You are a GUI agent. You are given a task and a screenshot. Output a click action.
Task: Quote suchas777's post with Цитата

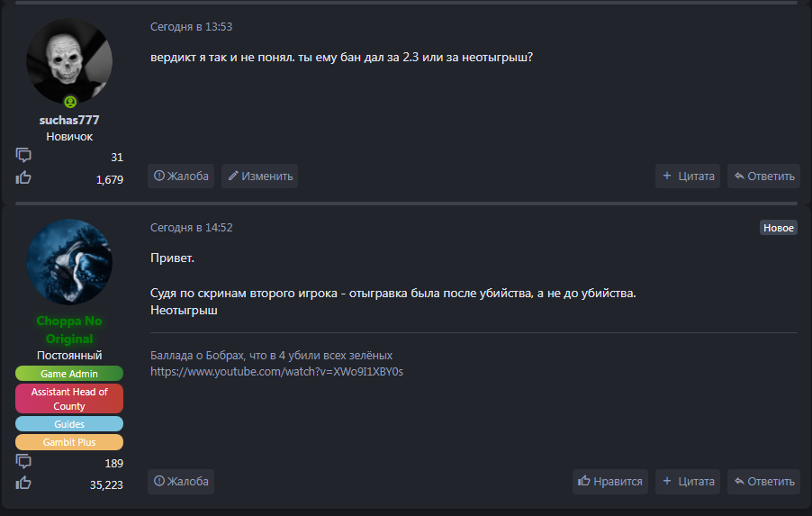pos(688,176)
